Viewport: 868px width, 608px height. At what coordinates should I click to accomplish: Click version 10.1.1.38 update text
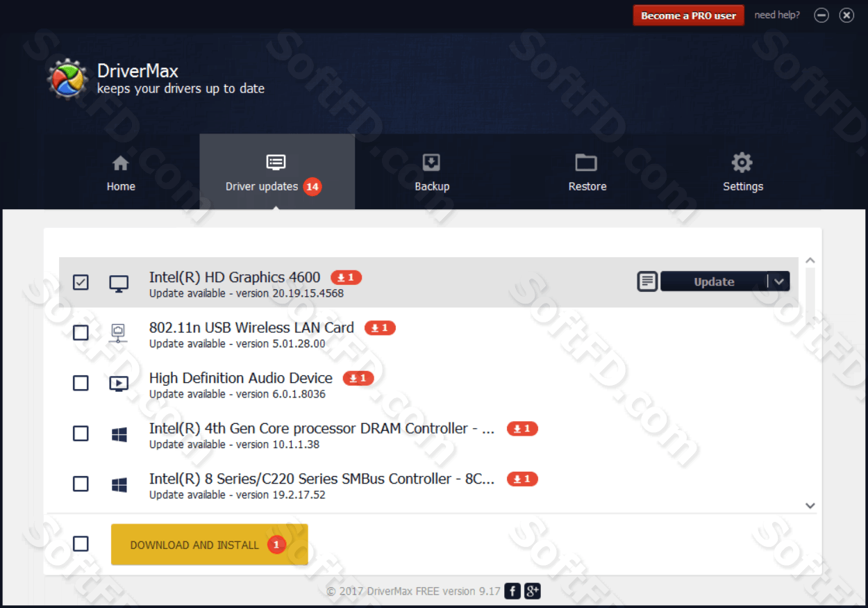pos(234,445)
